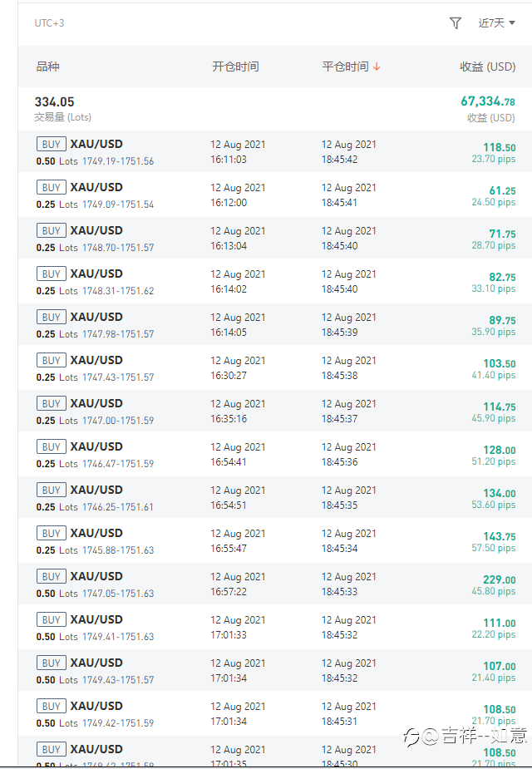Click the orange sort arrow next to 平仓时间
This screenshot has height=769, width=532.
(377, 67)
